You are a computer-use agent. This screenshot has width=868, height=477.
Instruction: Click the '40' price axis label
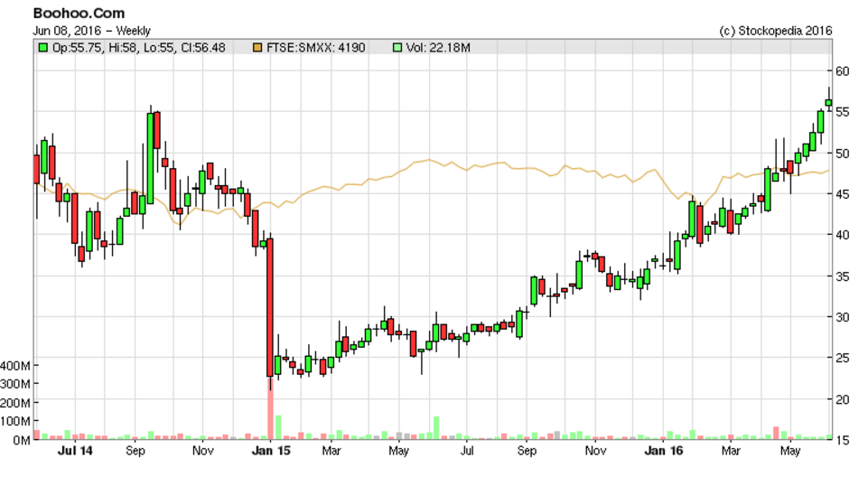[842, 235]
